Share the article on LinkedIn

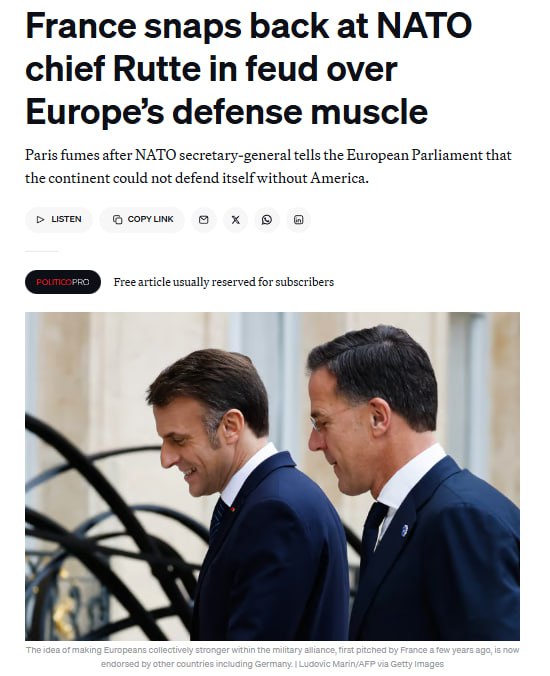(298, 220)
